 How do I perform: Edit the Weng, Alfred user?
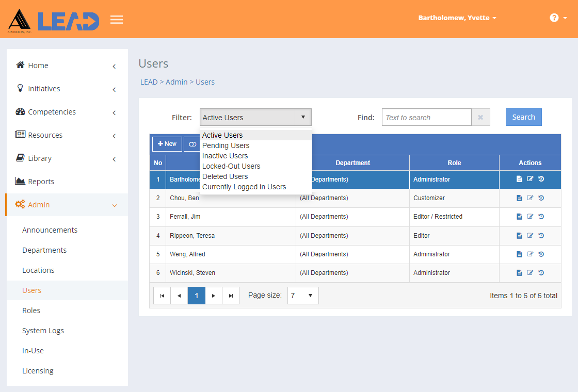tap(530, 254)
